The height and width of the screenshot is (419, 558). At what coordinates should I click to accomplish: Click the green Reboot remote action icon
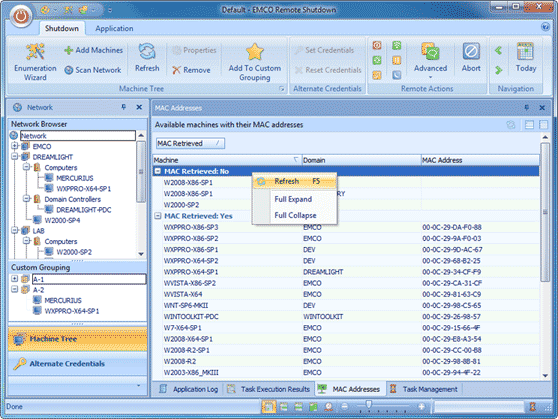pyautogui.click(x=377, y=60)
